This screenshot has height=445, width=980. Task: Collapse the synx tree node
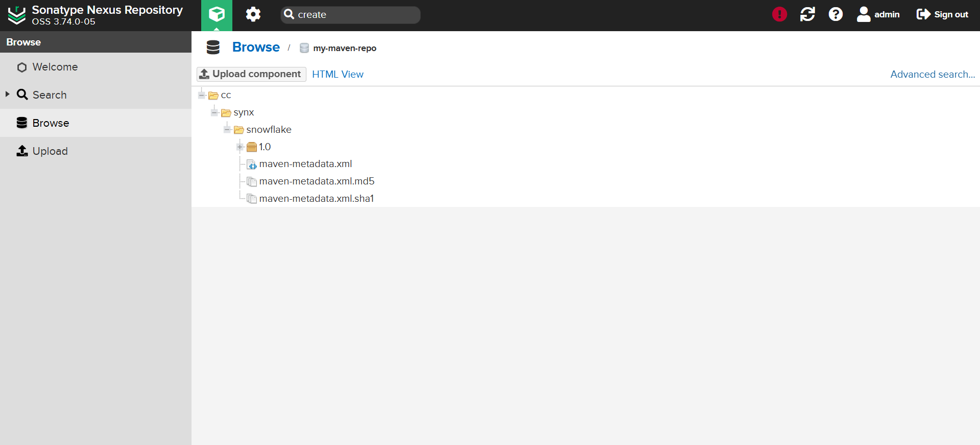coord(214,112)
